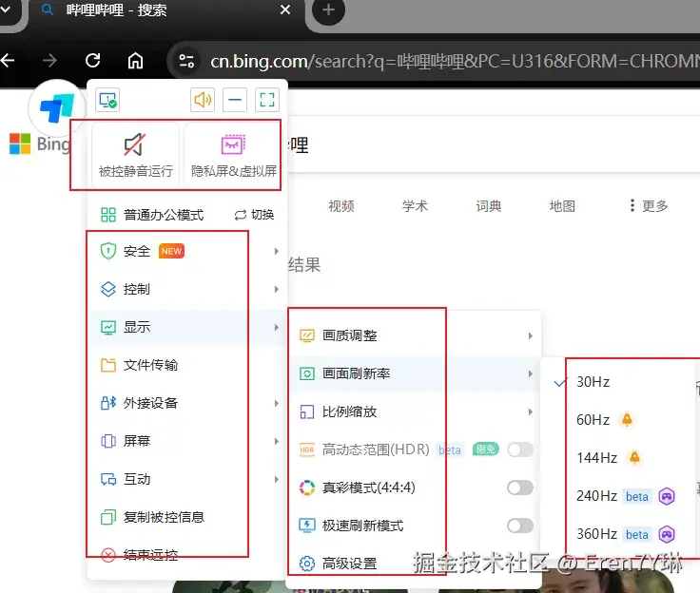The image size is (700, 593).
Task: Expand the 控制 submenu arrow
Action: click(x=277, y=289)
